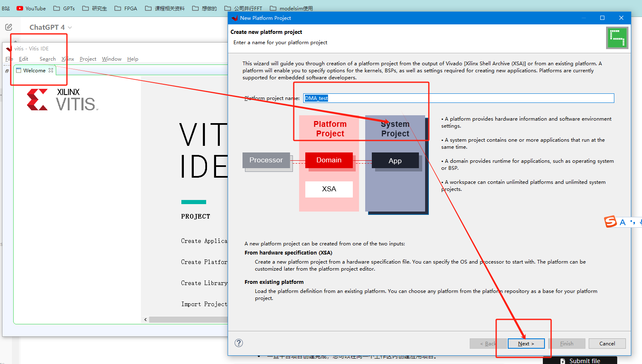Click the restore view icon beside Welcome tab

[7, 71]
